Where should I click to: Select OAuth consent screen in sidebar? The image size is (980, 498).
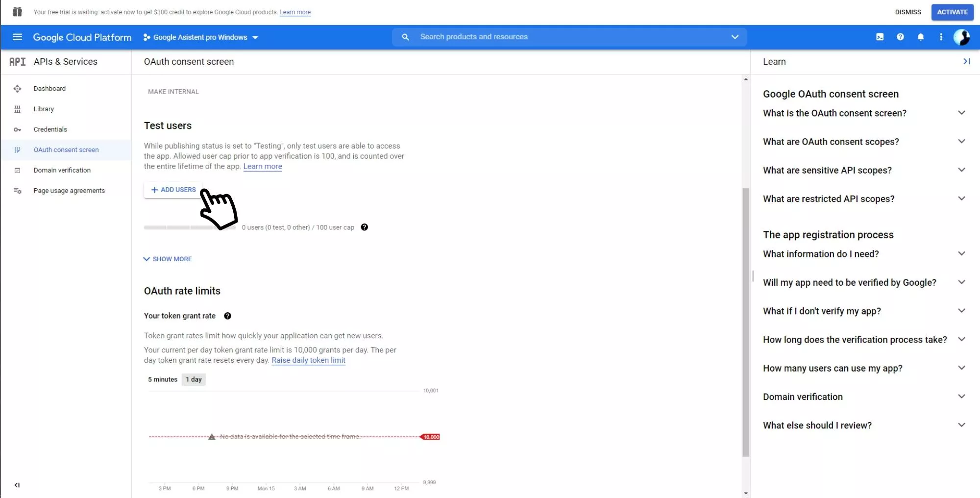pos(66,150)
